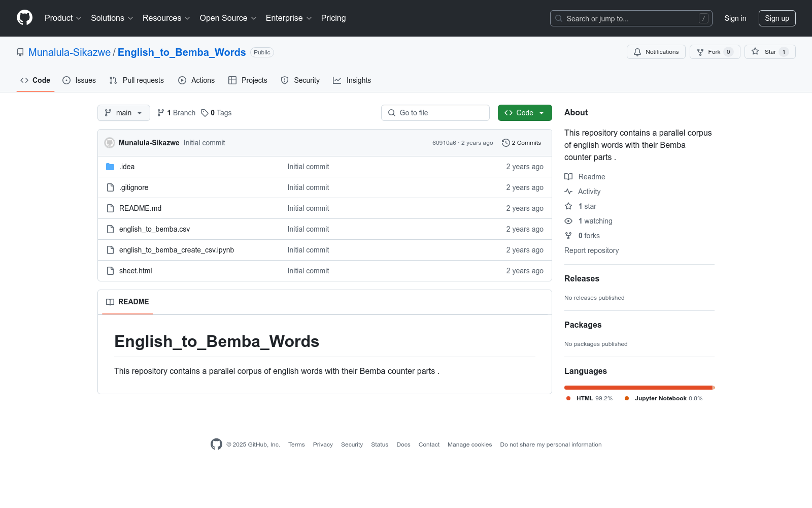Click the Status link in the footer
The width and height of the screenshot is (812, 508).
click(x=380, y=444)
